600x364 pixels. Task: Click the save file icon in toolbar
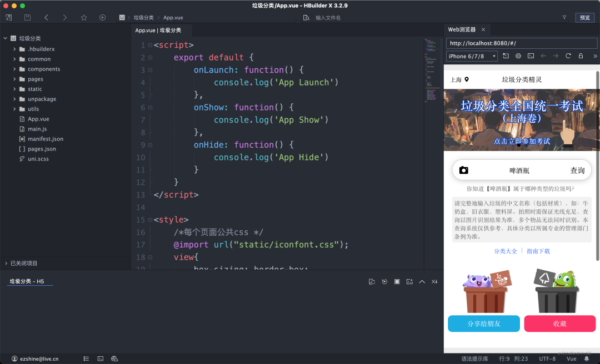click(27, 18)
